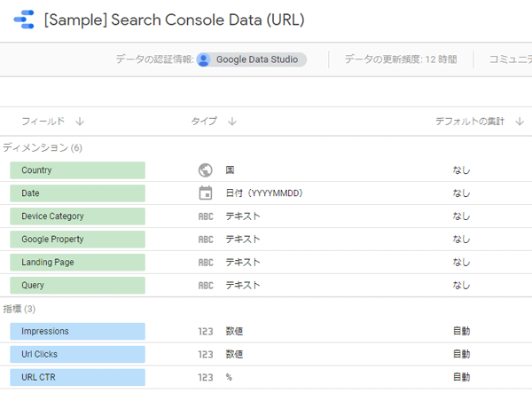Click なし aggregation in Google Property row
Screen dimensions: 532x409
click(x=461, y=240)
